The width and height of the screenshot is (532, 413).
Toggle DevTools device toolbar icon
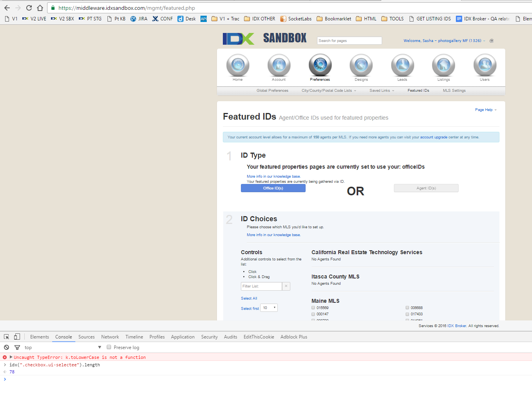[17, 337]
